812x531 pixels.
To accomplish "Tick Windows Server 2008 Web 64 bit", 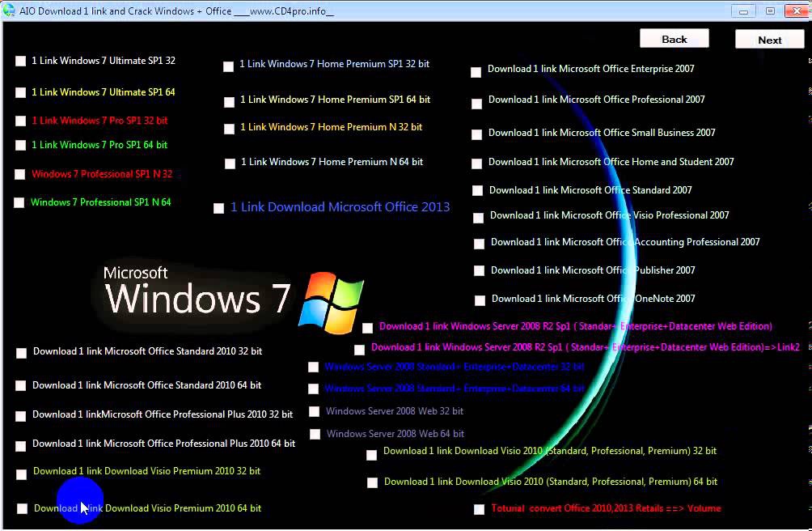I will (x=315, y=434).
